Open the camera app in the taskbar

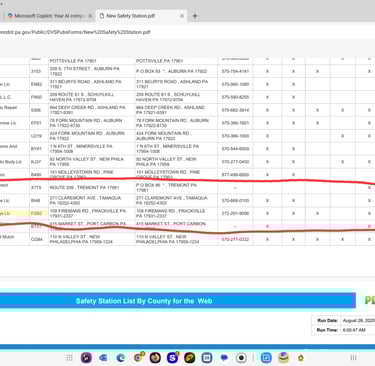click(241, 358)
